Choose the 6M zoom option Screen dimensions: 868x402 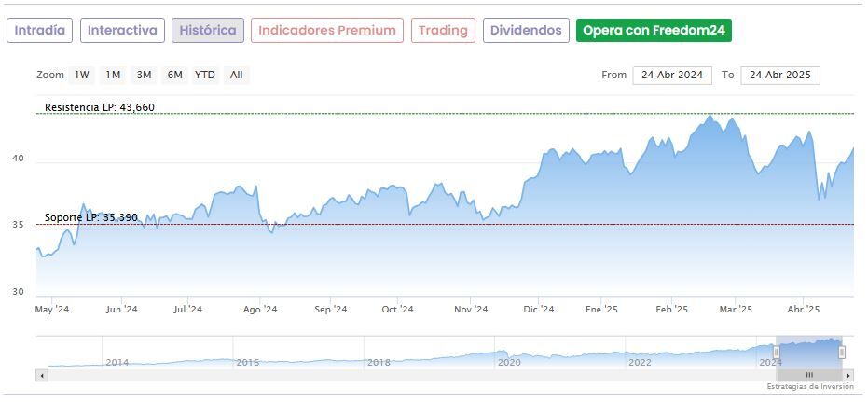174,75
